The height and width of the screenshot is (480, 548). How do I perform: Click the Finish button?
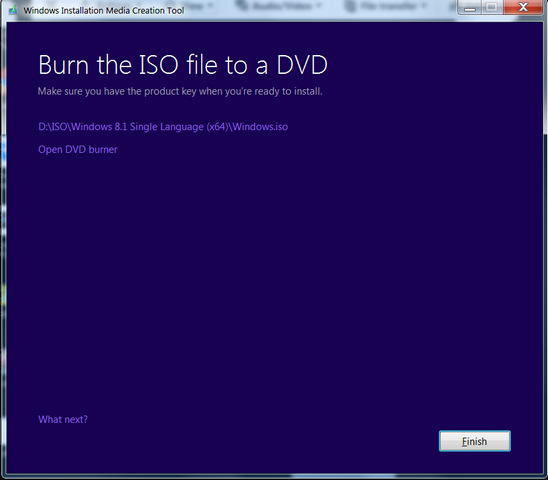[x=475, y=441]
